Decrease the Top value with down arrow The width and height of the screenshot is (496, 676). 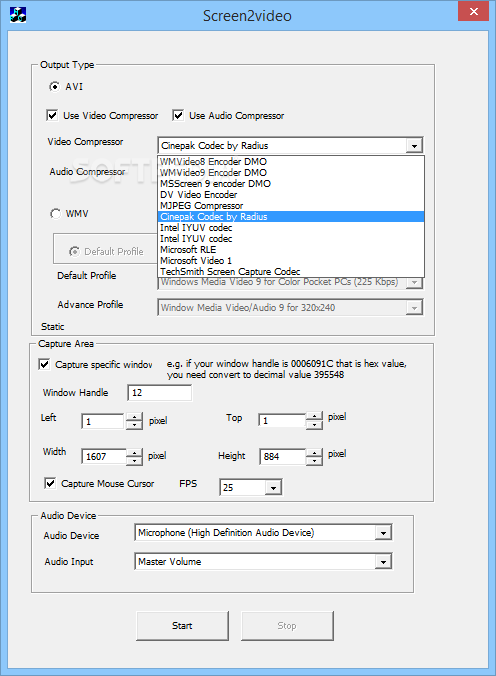coord(314,425)
